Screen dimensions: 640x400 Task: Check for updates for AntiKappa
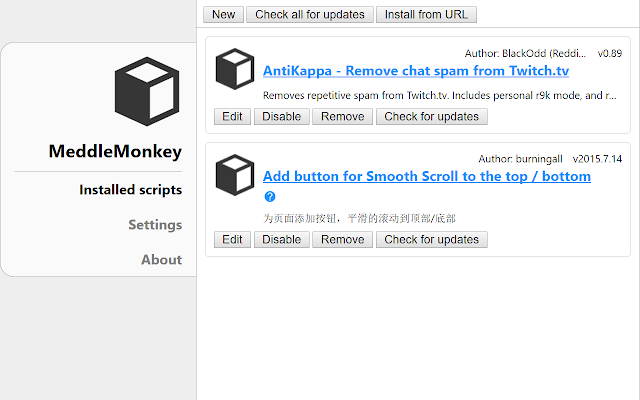[431, 116]
